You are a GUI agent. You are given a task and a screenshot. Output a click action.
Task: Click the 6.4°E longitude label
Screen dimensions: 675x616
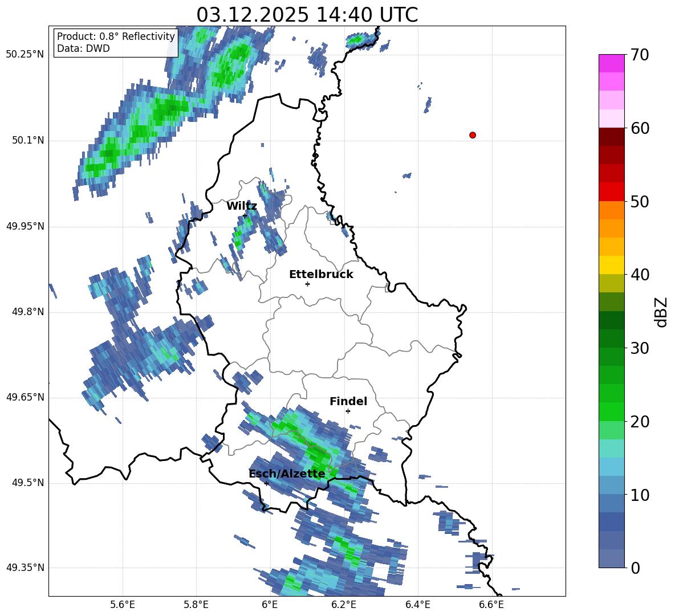point(417,605)
